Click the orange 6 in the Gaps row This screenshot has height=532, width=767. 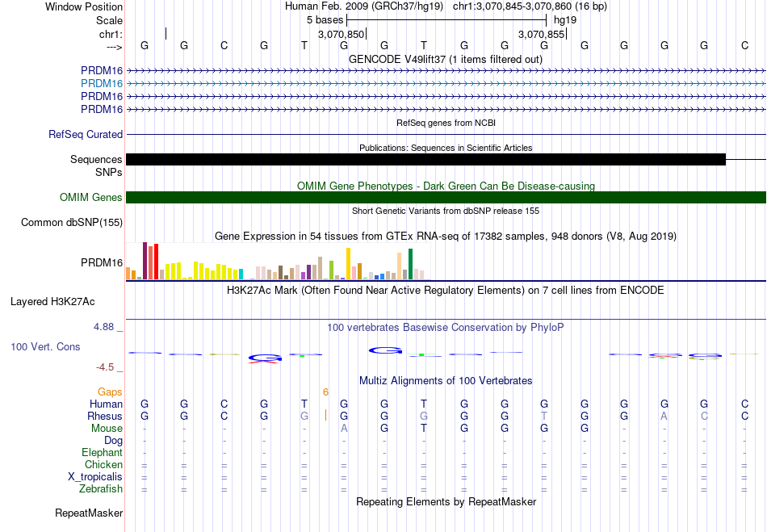coord(326,392)
